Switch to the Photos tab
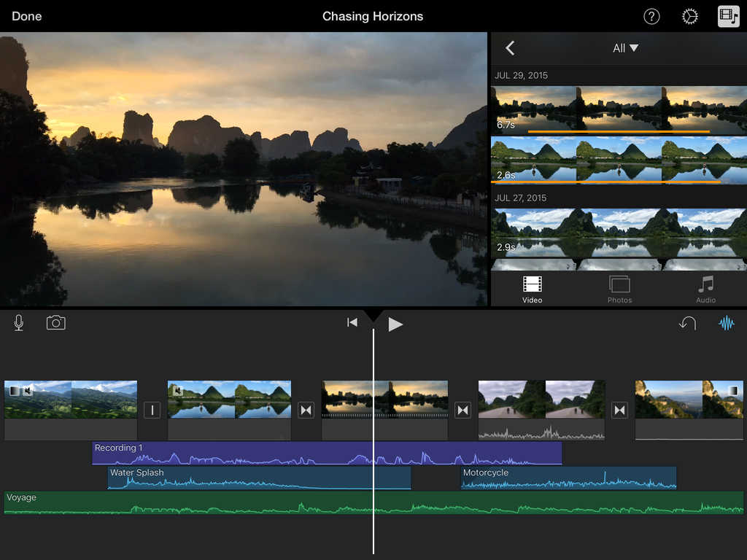 [x=619, y=289]
